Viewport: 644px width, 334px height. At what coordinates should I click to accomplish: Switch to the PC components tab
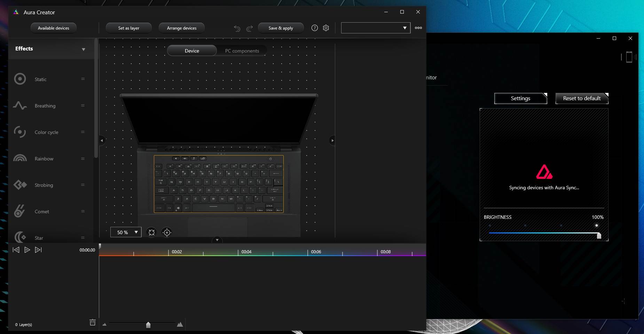[242, 50]
